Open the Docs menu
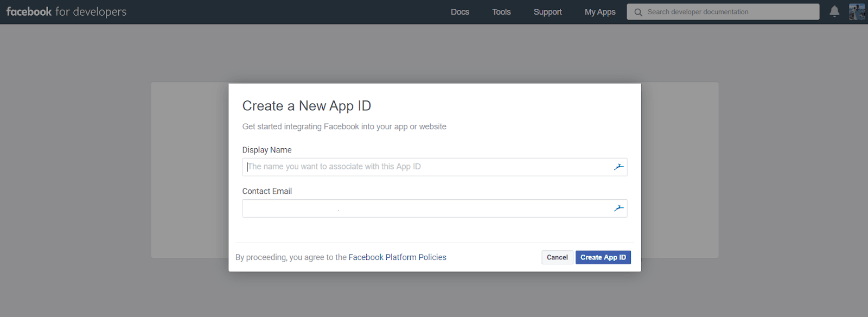 tap(459, 12)
